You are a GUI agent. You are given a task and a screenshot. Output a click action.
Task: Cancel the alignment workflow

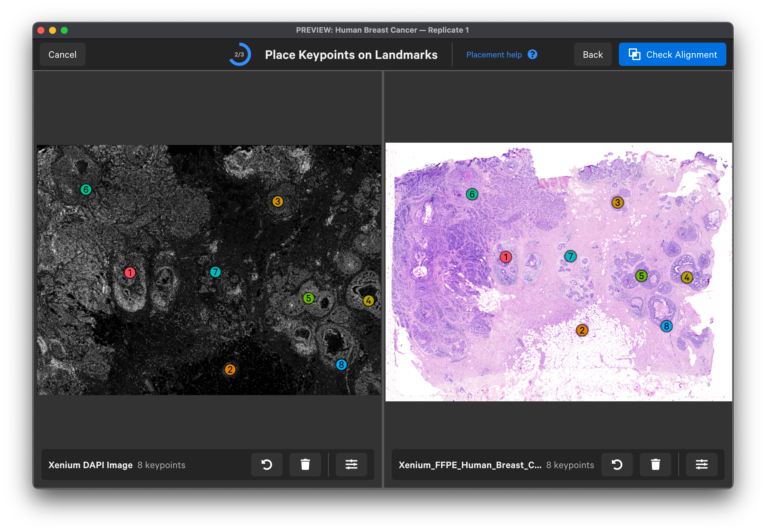[x=62, y=54]
